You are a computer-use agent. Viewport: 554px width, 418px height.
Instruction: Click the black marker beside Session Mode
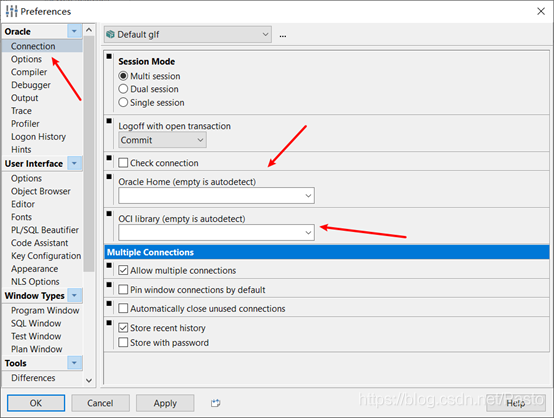[109, 56]
